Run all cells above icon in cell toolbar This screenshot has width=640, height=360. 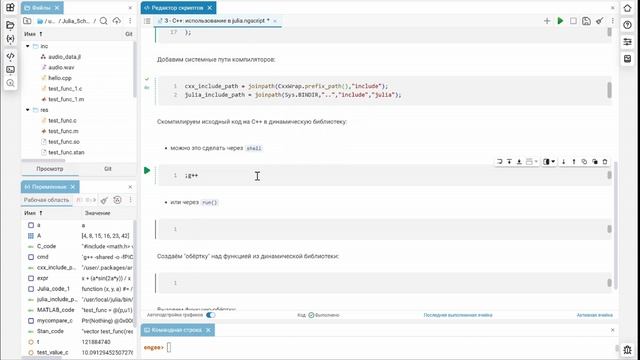(x=509, y=162)
